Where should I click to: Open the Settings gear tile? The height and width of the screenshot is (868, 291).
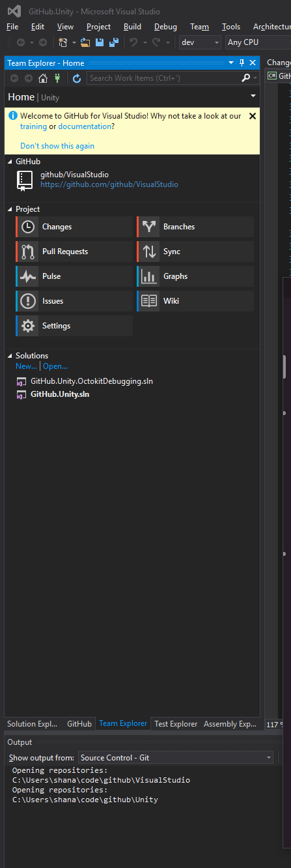coord(74,326)
